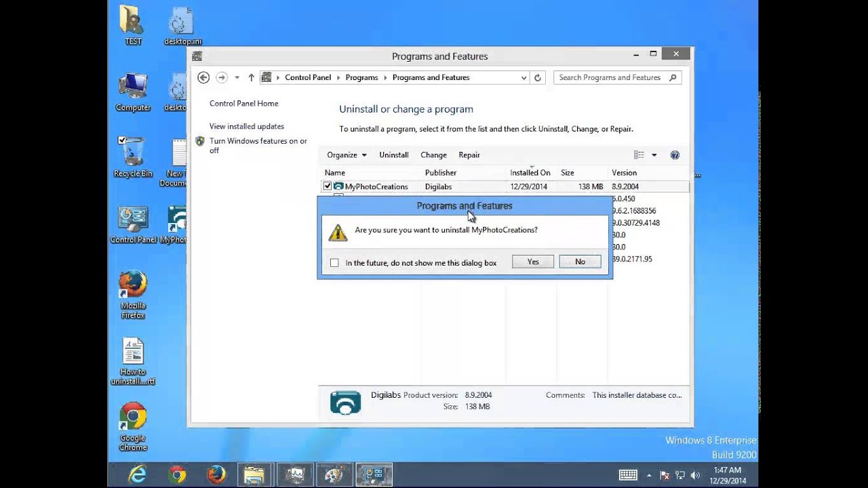Click Programs and Features breadcrumb
Image resolution: width=868 pixels, height=488 pixels.
(431, 77)
